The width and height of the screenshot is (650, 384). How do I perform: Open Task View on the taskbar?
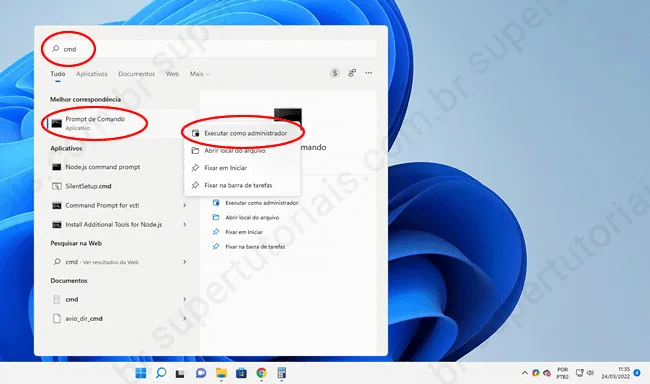[180, 374]
